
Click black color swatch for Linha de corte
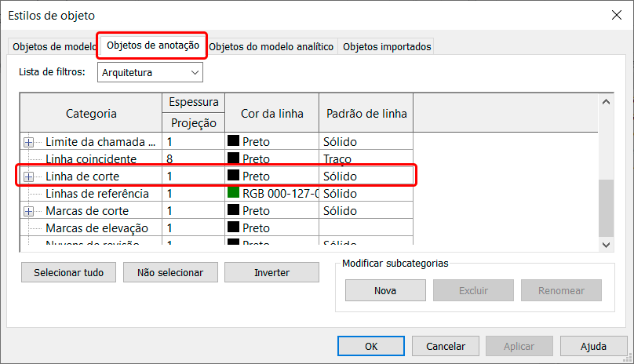pyautogui.click(x=233, y=175)
